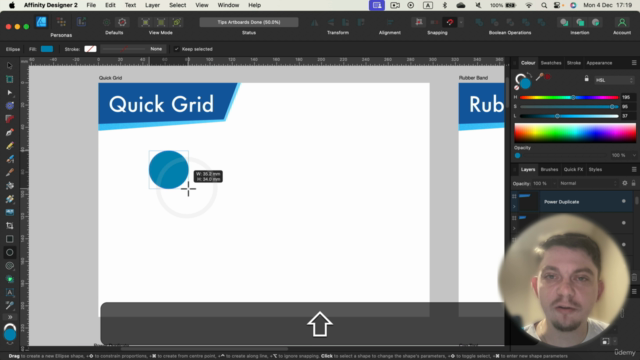Set colour to none in Colour panel

point(517,88)
